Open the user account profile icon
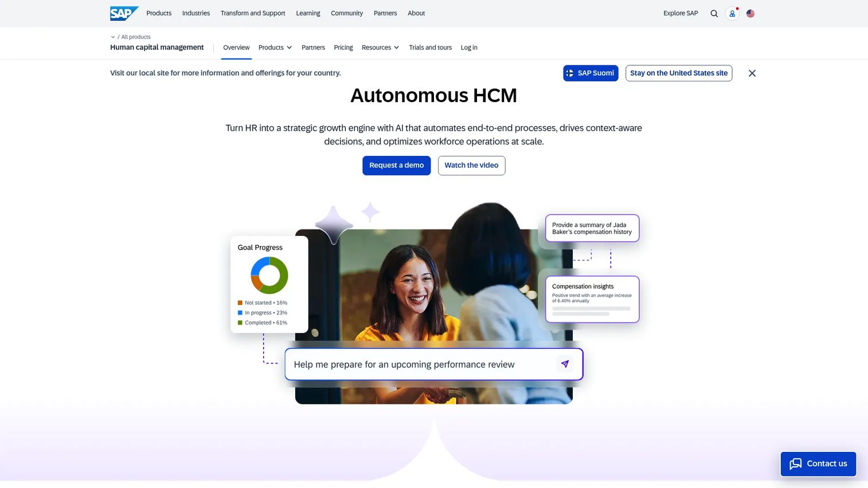The width and height of the screenshot is (868, 488). pyautogui.click(x=732, y=13)
